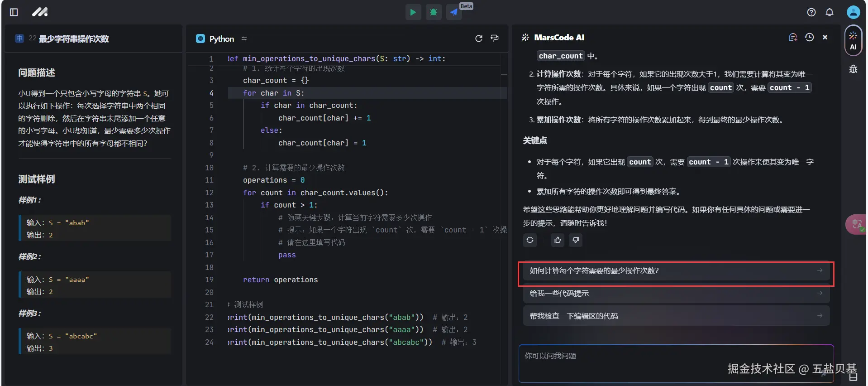Screen dimensions: 868x386
Task: Click 'for char in S:' on line 4
Action: [274, 93]
